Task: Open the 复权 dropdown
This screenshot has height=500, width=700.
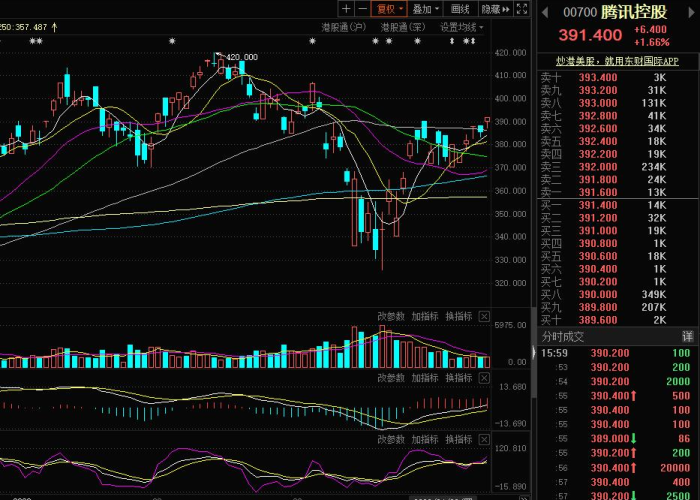Action: [389, 9]
